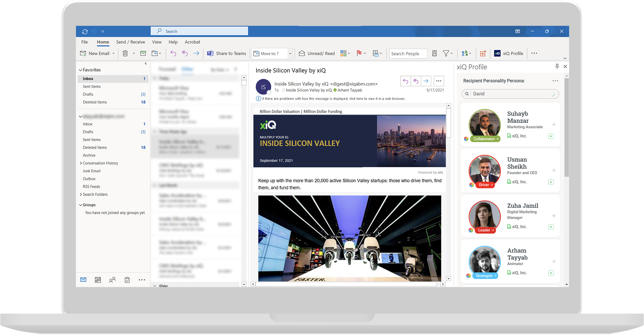Open the Help tab

tap(173, 42)
